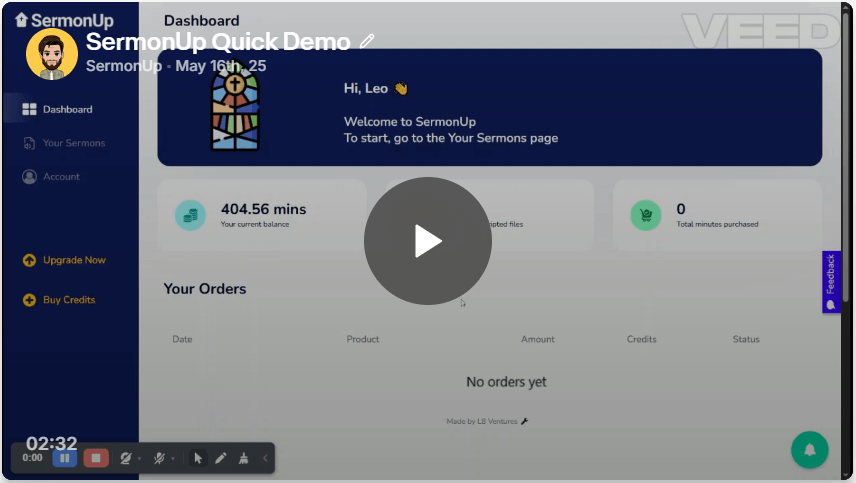
Task: Click the clear drawings broom icon
Action: coord(243,458)
